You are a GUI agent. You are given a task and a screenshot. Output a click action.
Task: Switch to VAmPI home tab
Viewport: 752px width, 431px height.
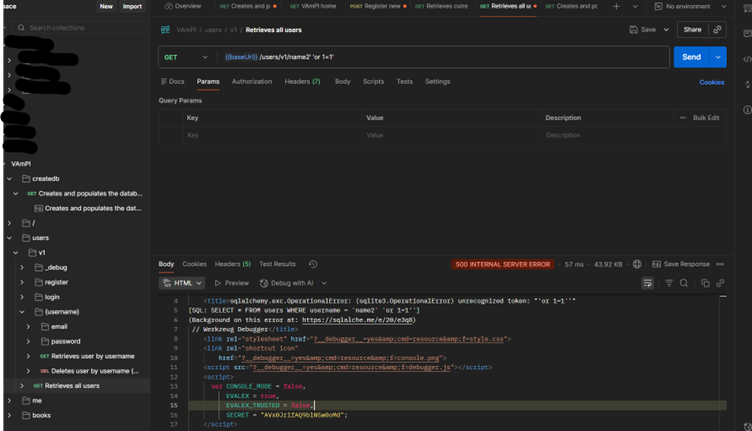(313, 6)
